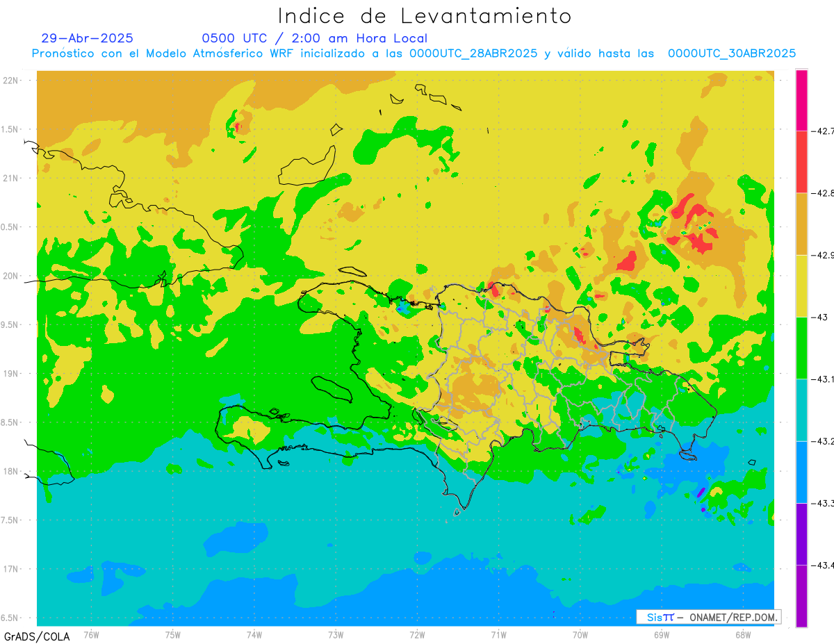
Task: Click the '-42.8' color bar value
Action: 824,192
